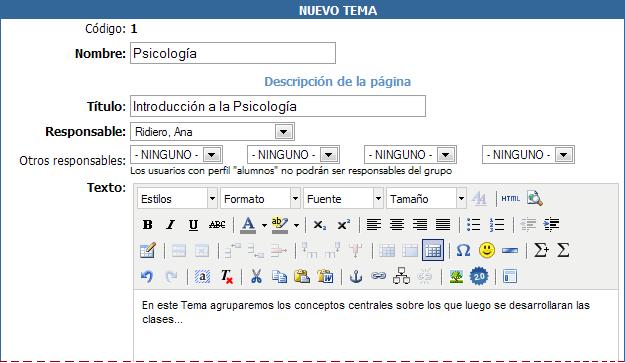The height and width of the screenshot is (363, 625).
Task: Paste from Word icon
Action: click(325, 277)
